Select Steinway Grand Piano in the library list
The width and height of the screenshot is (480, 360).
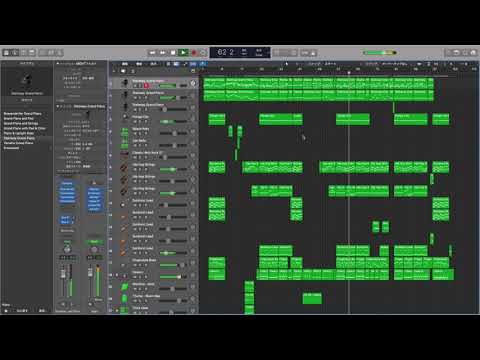point(19,138)
